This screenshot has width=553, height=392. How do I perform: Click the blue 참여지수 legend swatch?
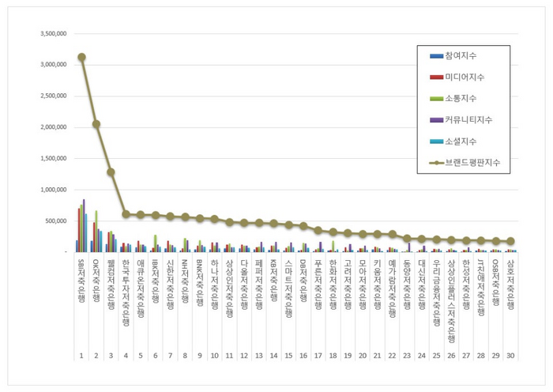click(436, 56)
